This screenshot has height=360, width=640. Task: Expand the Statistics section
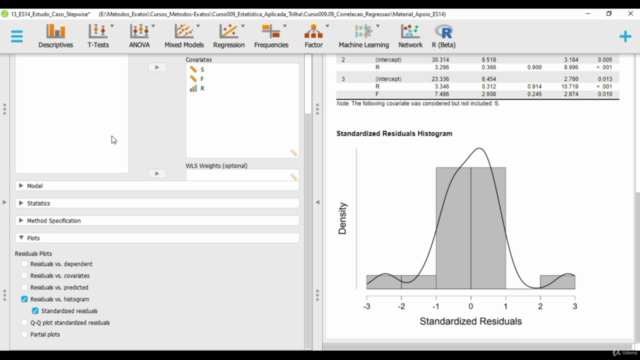coord(157,203)
